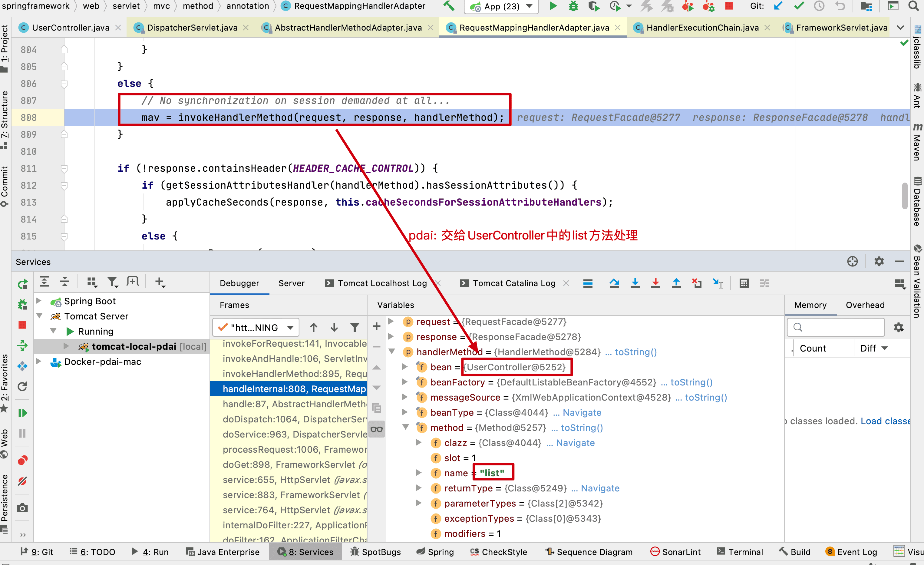Open the Evaluate Expression calculator icon

pyautogui.click(x=744, y=283)
